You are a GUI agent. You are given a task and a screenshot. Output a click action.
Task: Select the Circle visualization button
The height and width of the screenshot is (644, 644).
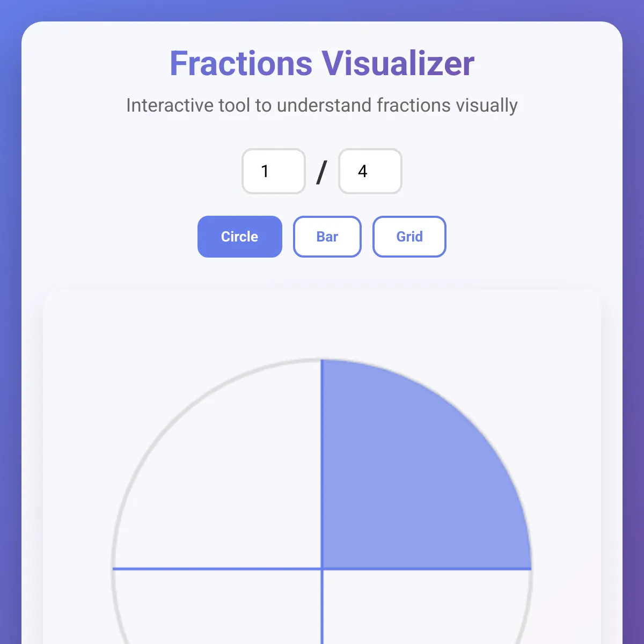[x=240, y=237]
